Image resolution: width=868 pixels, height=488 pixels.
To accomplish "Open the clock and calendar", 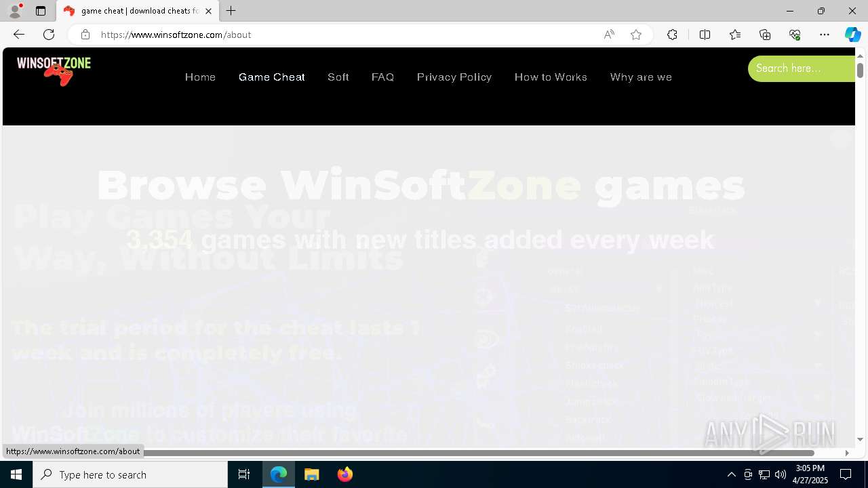I will 812,474.
